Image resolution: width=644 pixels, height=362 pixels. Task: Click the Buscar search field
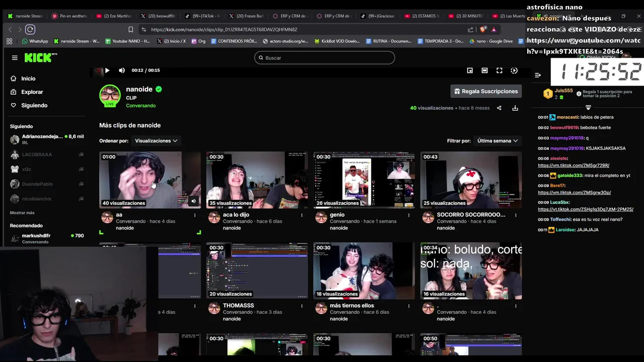(325, 58)
